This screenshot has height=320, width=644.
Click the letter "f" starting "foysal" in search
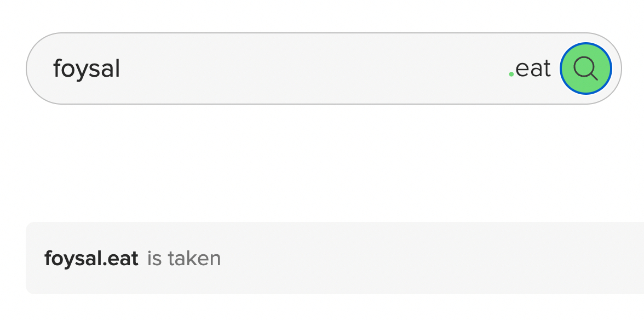point(56,69)
